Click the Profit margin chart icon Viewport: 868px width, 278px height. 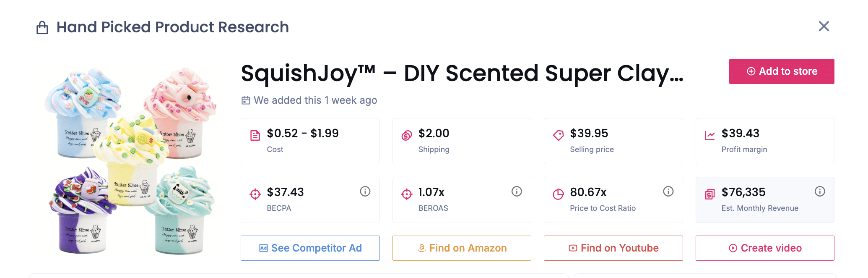coord(710,135)
